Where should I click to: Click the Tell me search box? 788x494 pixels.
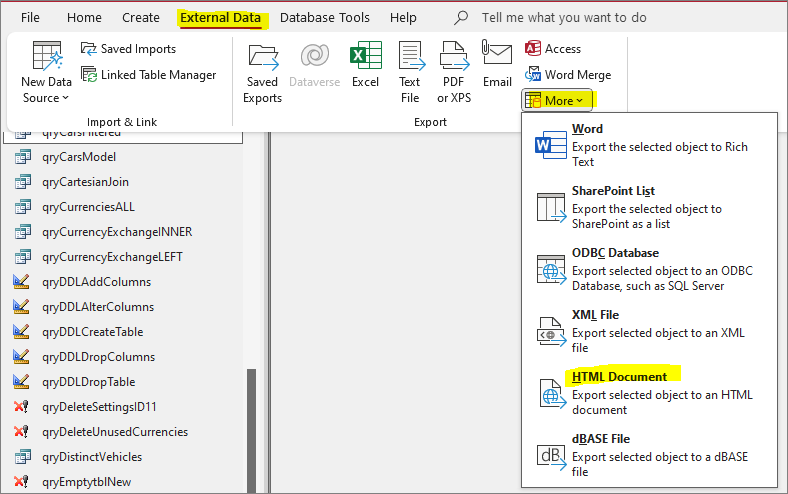tap(564, 18)
